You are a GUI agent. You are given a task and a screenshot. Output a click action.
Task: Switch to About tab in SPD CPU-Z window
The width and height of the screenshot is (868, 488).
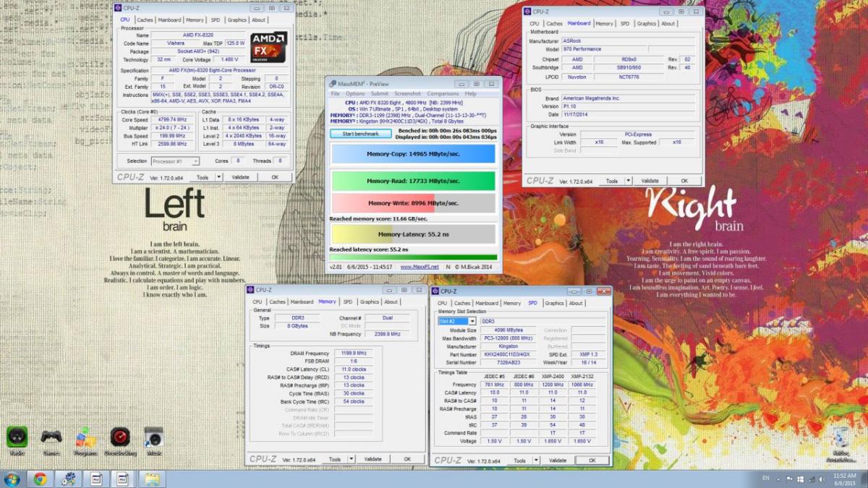tap(576, 304)
